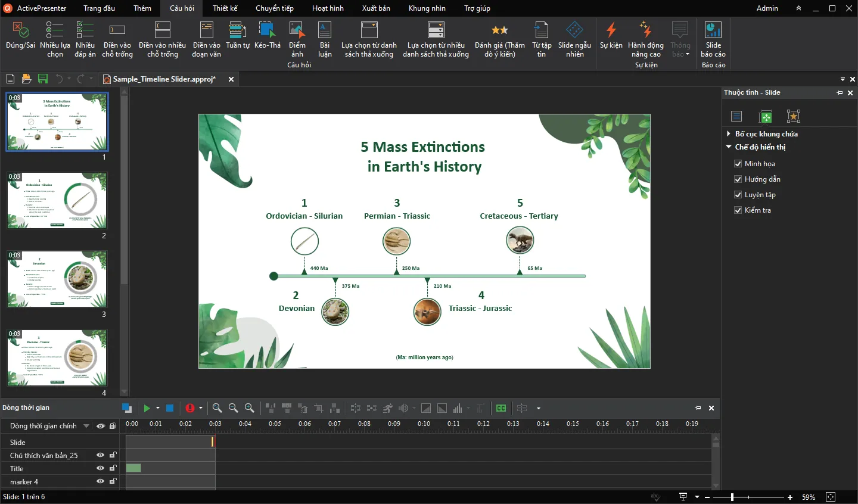Add a Slide ngẫu nhiên random slide
The image size is (858, 504).
[574, 39]
